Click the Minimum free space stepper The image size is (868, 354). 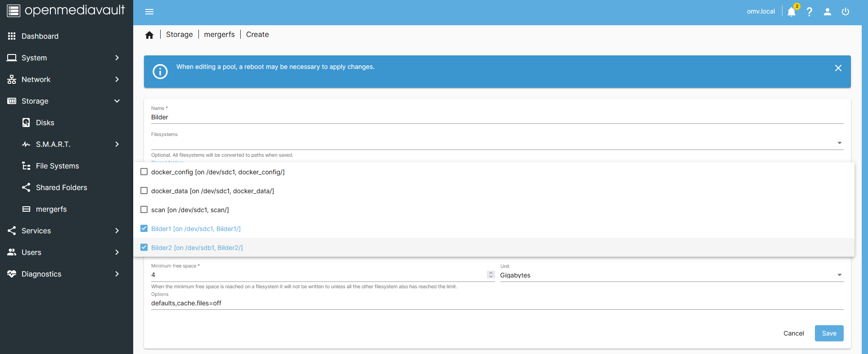tap(491, 275)
